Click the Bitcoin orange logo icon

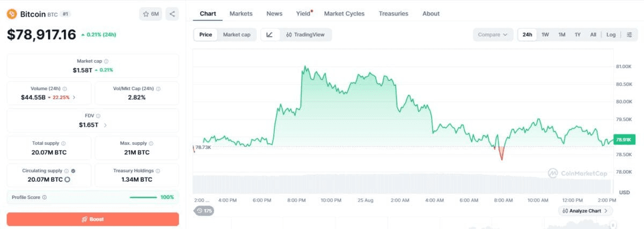click(12, 14)
